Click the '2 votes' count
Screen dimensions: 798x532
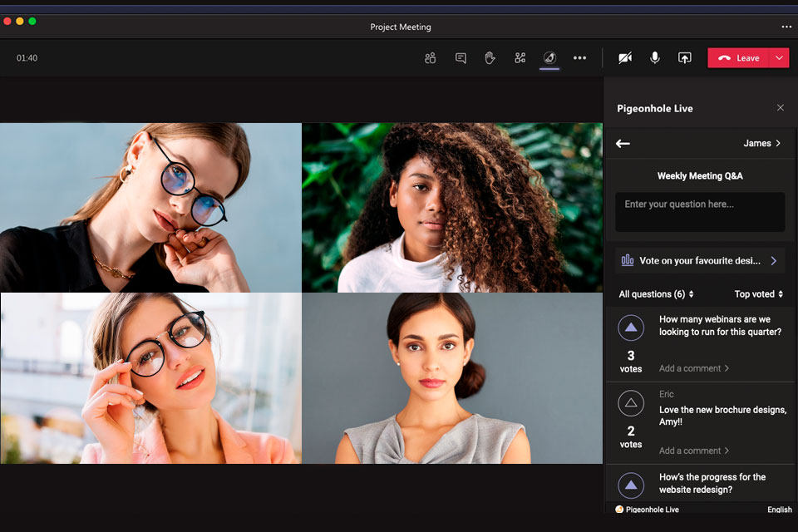[631, 437]
